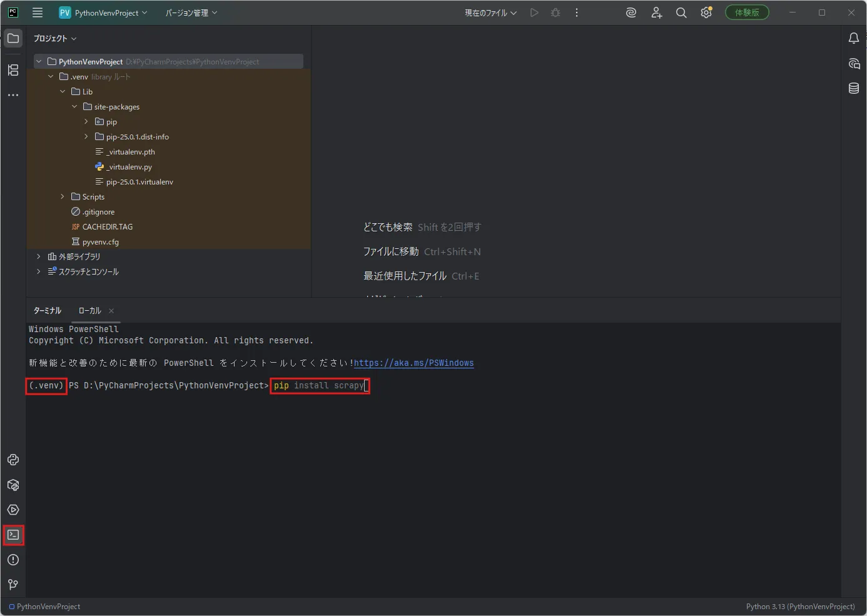Open IDE settings gear icon

pyautogui.click(x=706, y=13)
